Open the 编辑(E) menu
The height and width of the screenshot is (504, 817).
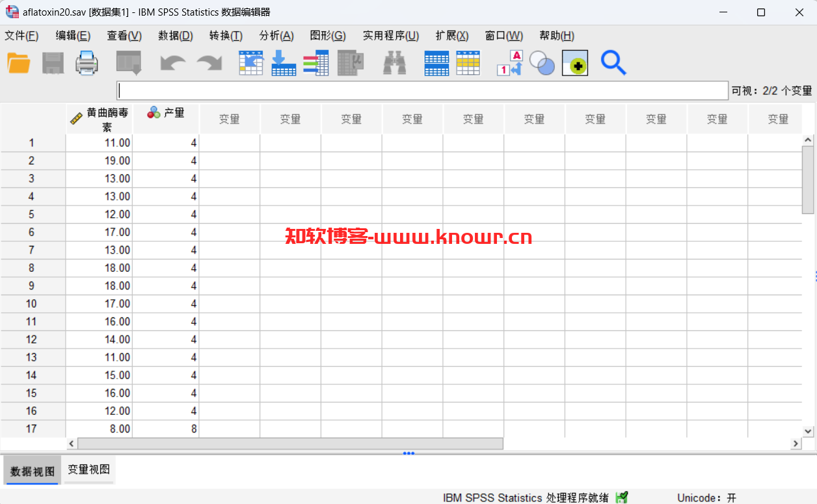[x=73, y=36]
